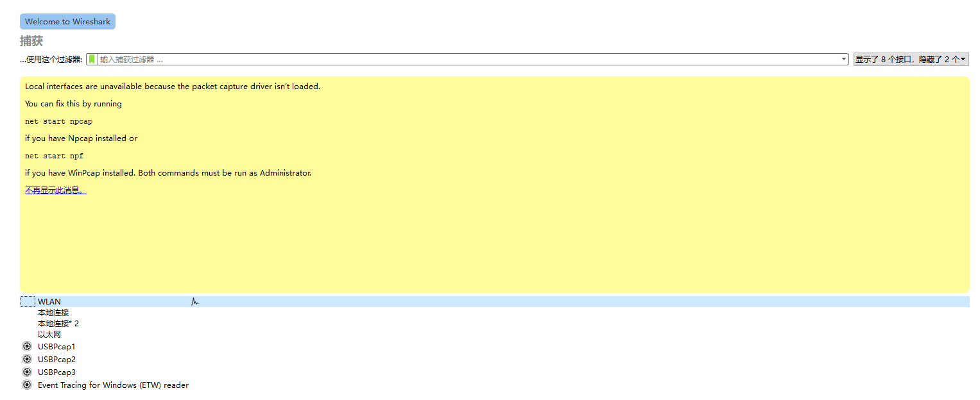Select the USBPcap3 interface
Image resolution: width=980 pixels, height=400 pixels.
[x=56, y=372]
